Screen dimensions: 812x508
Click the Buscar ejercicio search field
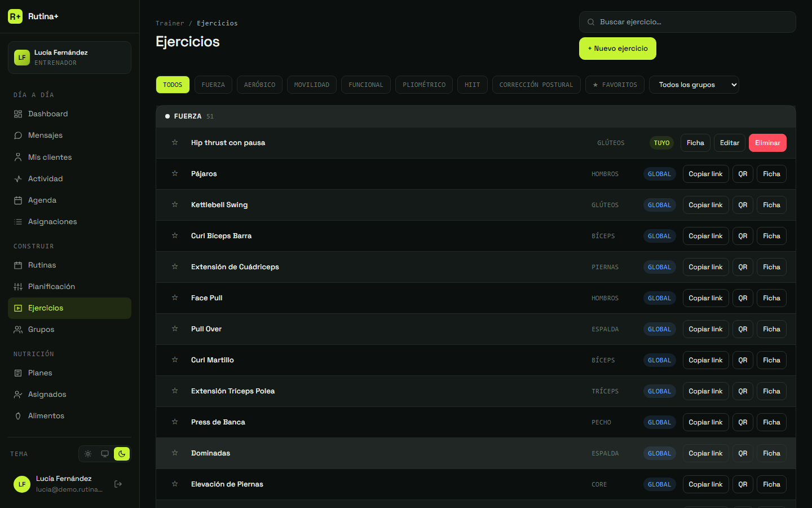click(x=687, y=22)
